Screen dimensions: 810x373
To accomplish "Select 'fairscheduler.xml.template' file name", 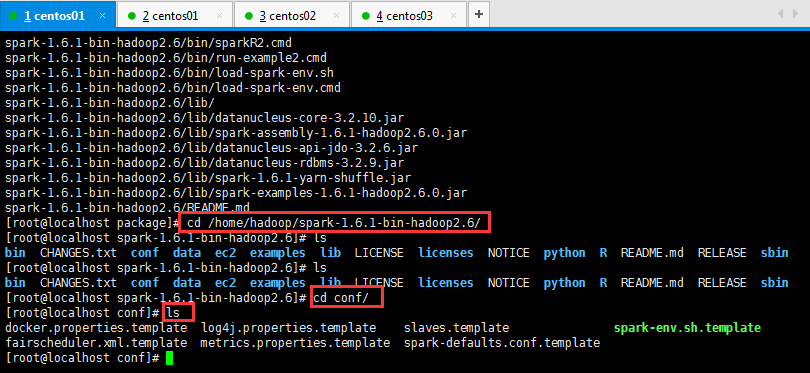I will (x=96, y=343).
